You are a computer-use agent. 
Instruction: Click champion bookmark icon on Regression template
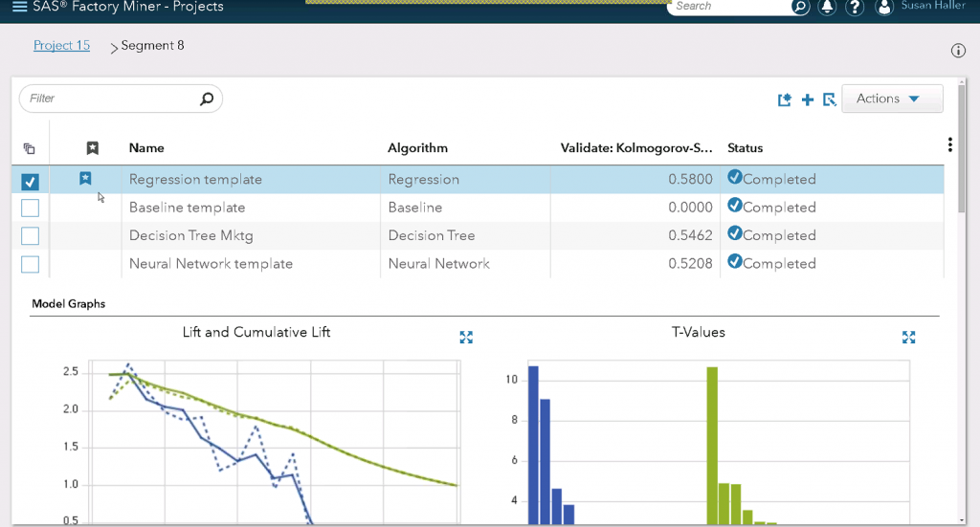85,178
